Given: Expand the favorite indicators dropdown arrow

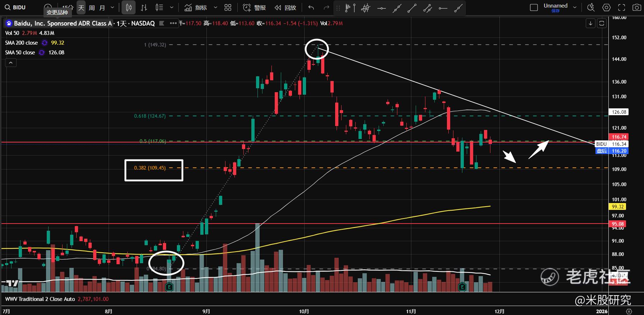Looking at the screenshot, I should pyautogui.click(x=215, y=8).
